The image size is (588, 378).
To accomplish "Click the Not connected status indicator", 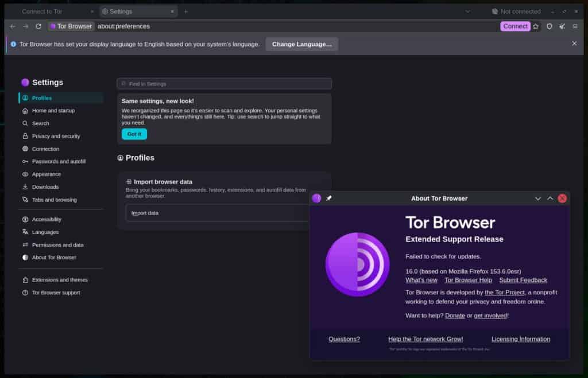I will (516, 11).
